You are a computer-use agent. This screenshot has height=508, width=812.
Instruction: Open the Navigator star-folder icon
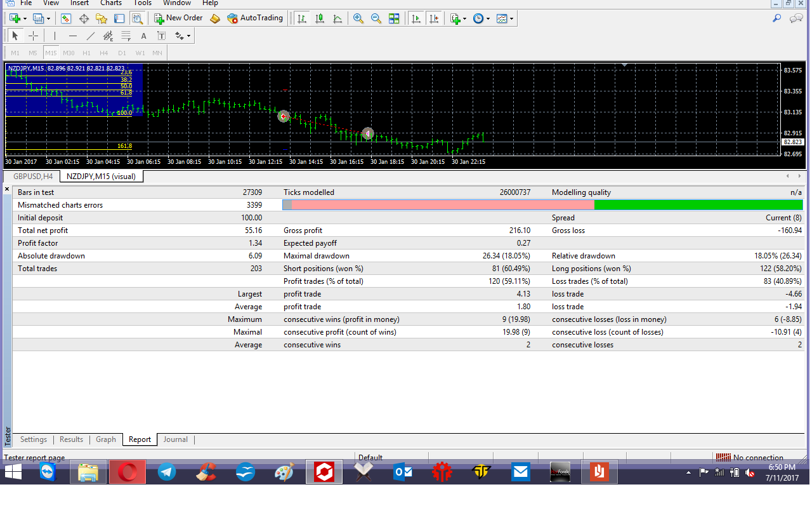point(101,18)
